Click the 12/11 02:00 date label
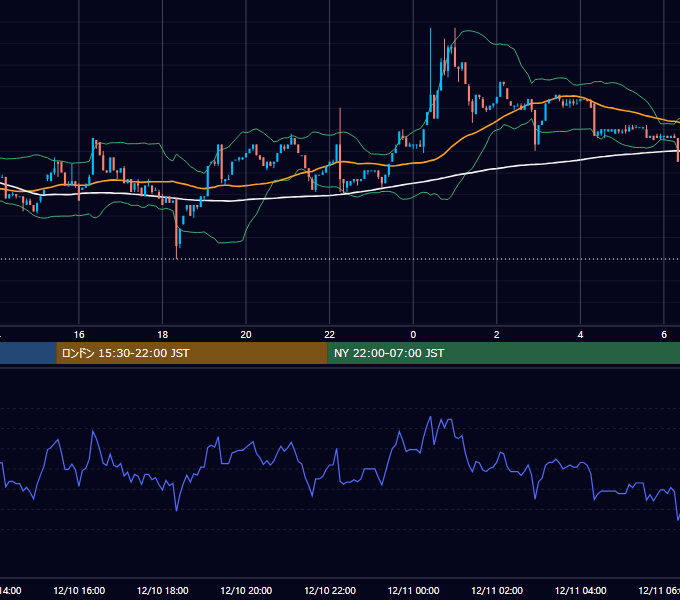The height and width of the screenshot is (600, 680). click(497, 590)
